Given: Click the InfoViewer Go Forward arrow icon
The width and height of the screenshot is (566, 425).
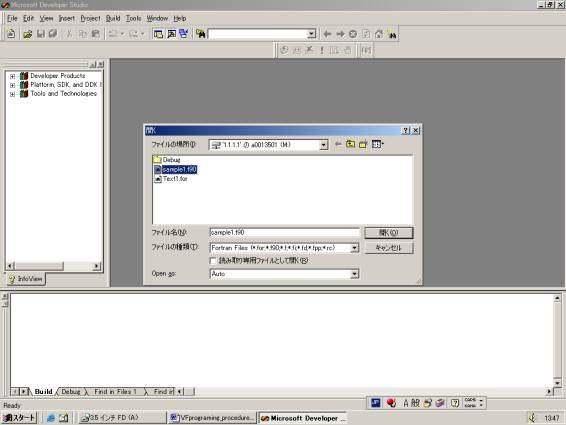Looking at the screenshot, I should tap(340, 34).
